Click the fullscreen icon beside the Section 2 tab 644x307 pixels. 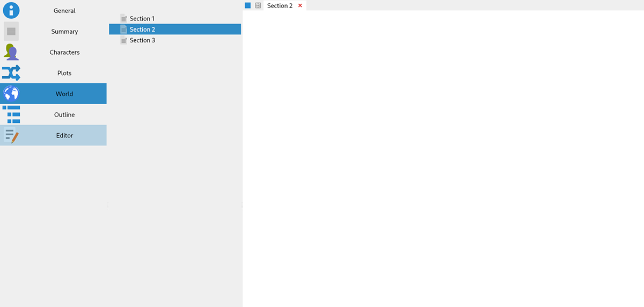pyautogui.click(x=258, y=5)
